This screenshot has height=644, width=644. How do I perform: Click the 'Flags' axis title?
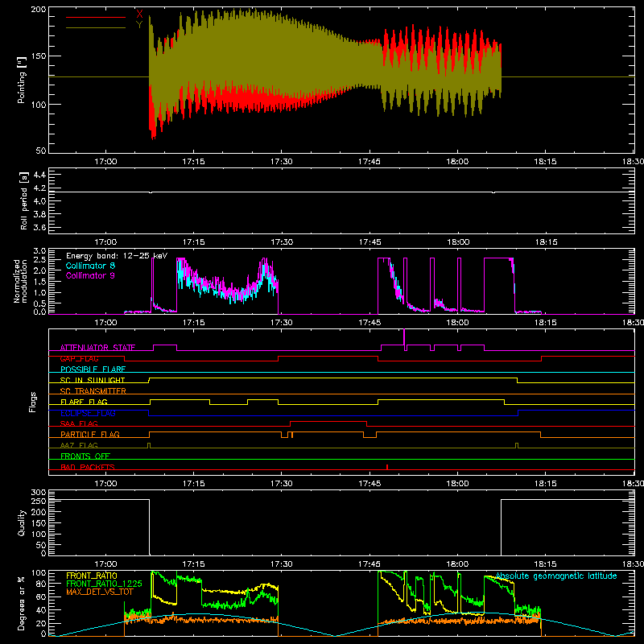(x=32, y=402)
